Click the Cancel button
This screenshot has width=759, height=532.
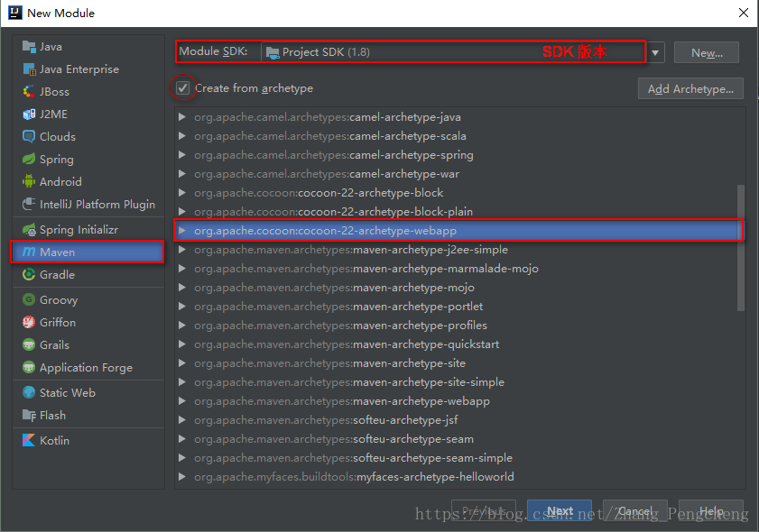(635, 510)
